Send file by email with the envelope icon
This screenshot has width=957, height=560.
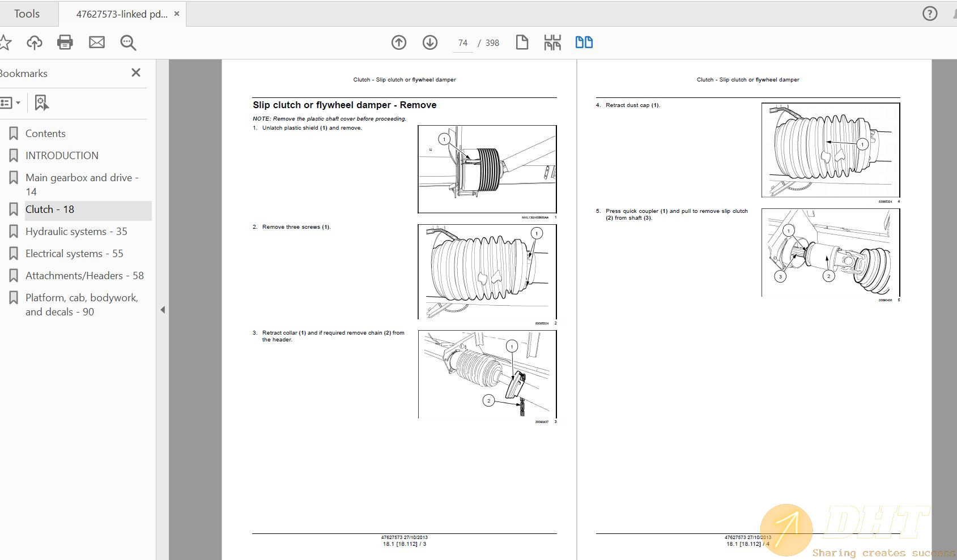(97, 42)
